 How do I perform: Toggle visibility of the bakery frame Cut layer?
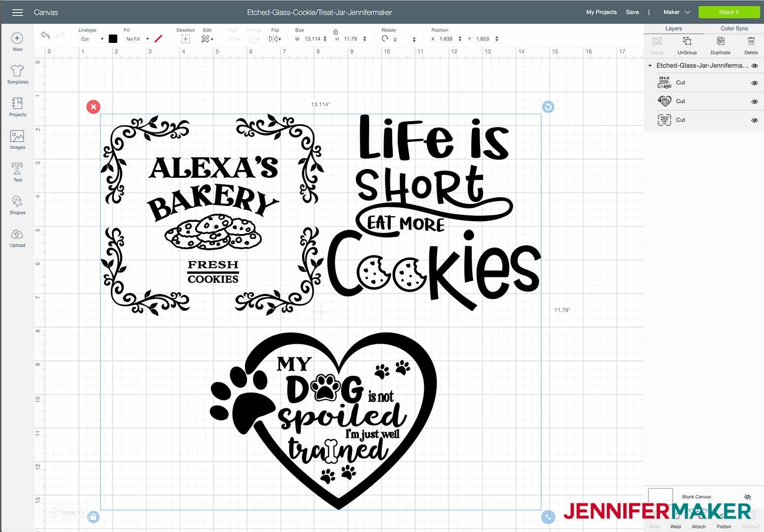point(754,121)
